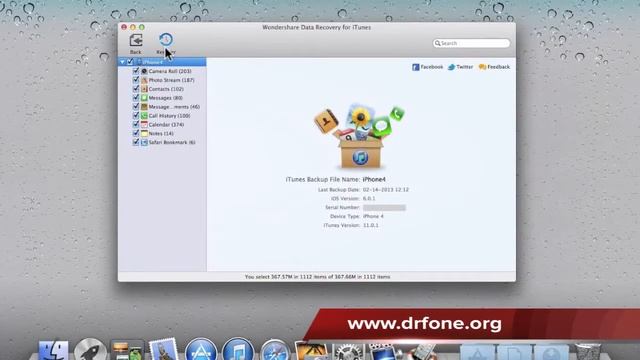Click the iTunes Version value 11.0.1

371,225
